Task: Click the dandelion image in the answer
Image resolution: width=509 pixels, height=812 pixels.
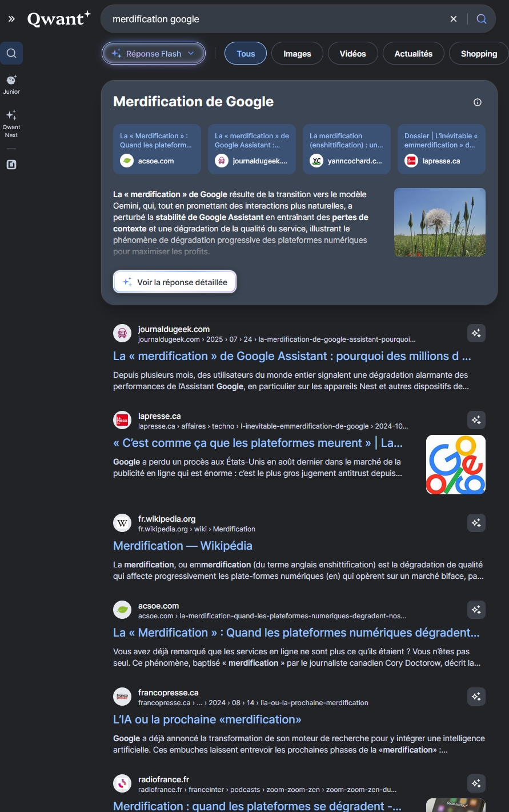Action: (440, 222)
